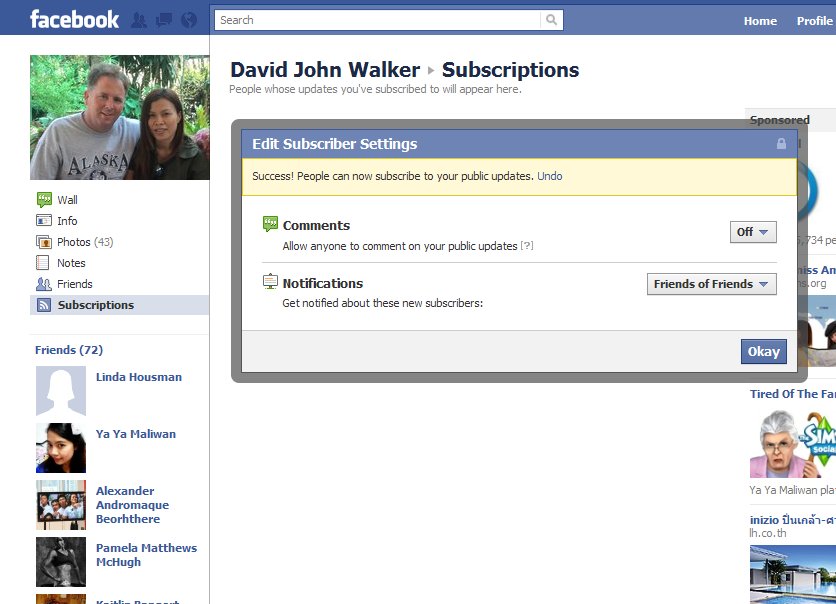The height and width of the screenshot is (604, 836).
Task: Click the Notes notepad icon
Action: (44, 262)
